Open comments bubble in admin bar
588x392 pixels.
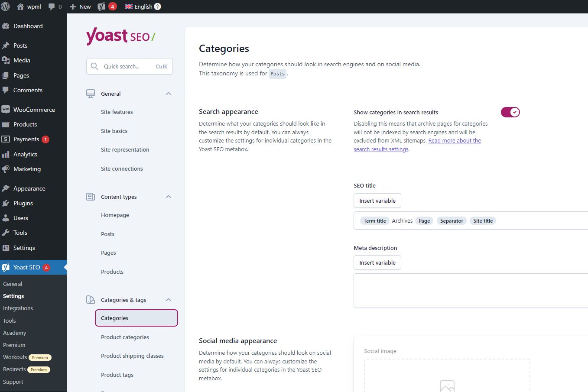pyautogui.click(x=52, y=6)
